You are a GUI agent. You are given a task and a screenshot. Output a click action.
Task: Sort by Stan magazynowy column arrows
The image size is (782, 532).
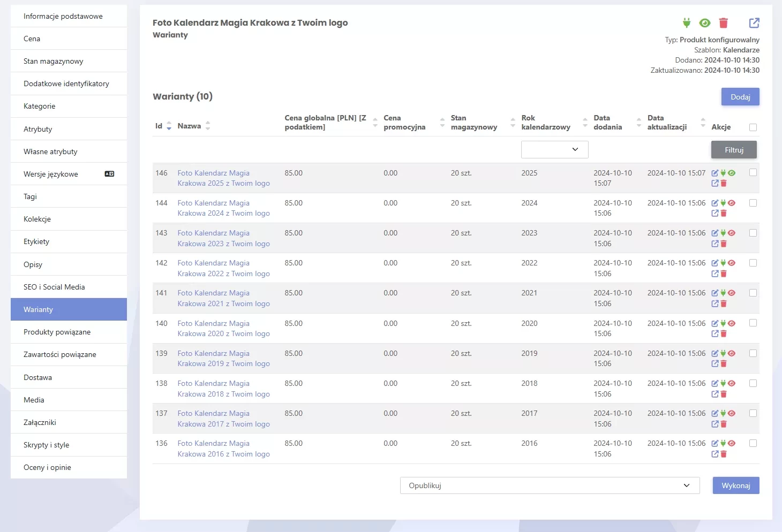point(513,123)
